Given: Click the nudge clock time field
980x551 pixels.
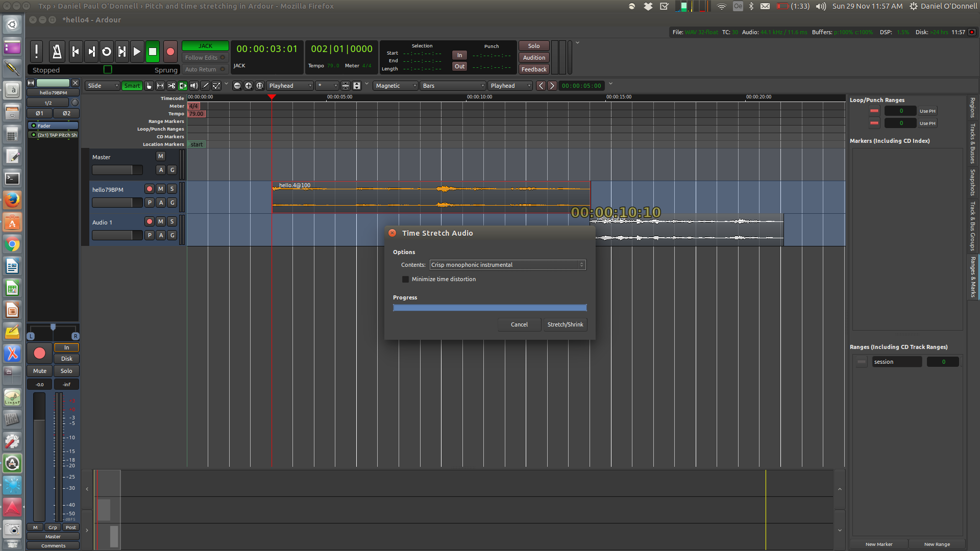Looking at the screenshot, I should pos(581,86).
